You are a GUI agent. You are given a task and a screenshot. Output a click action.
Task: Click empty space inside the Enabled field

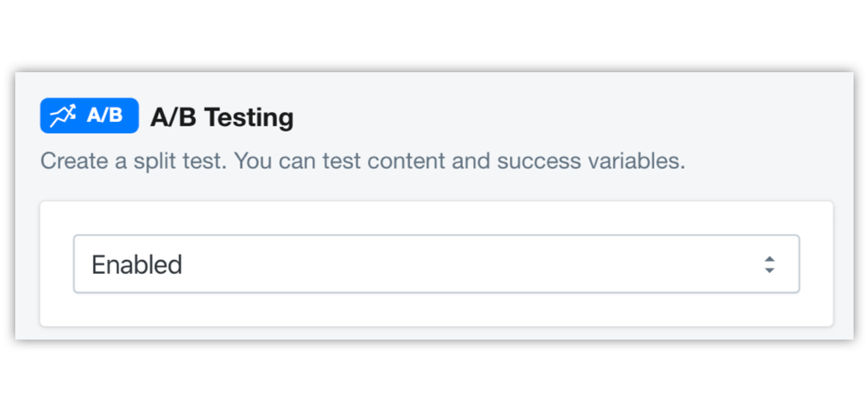470,264
